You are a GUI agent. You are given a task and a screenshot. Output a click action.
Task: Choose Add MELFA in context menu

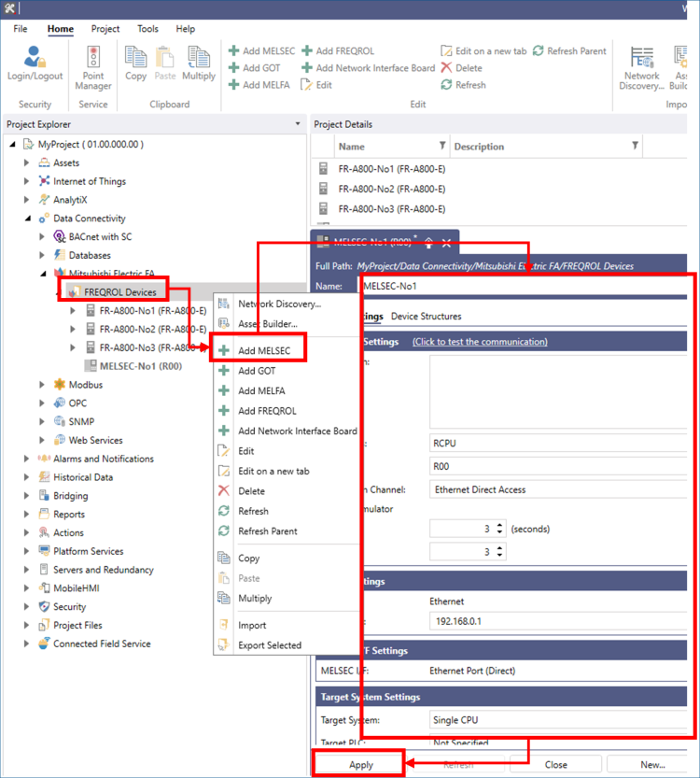tap(261, 391)
